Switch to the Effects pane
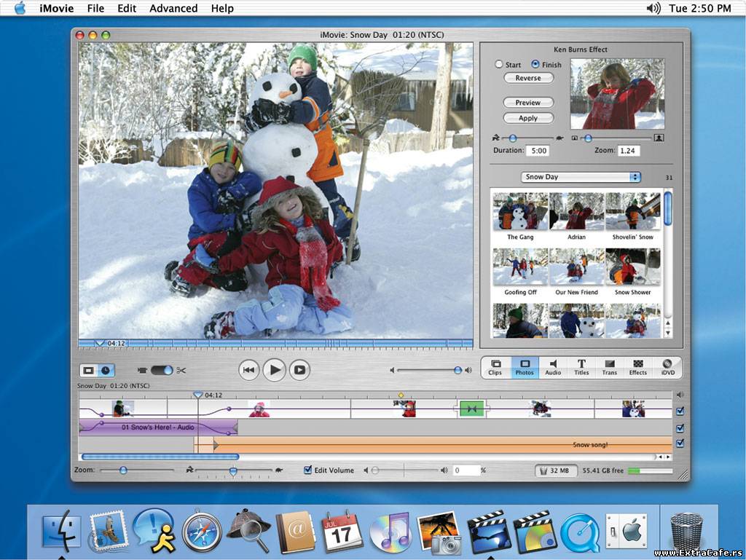The image size is (746, 560). tap(638, 368)
